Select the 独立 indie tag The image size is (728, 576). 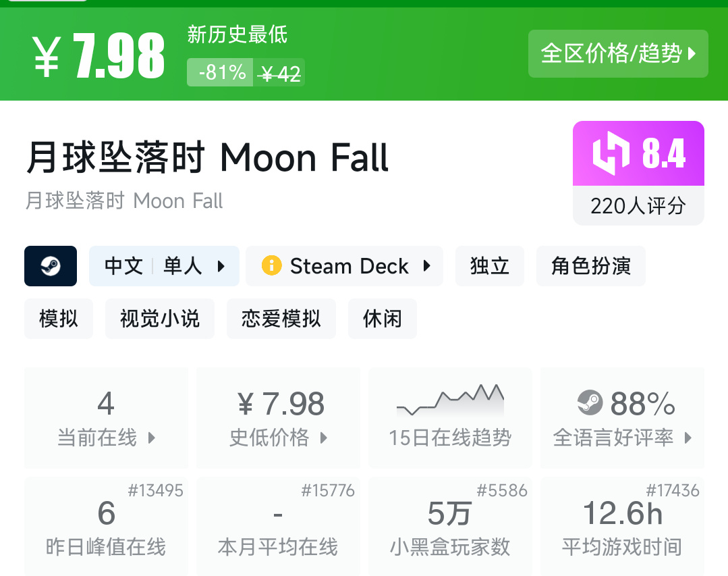point(490,266)
